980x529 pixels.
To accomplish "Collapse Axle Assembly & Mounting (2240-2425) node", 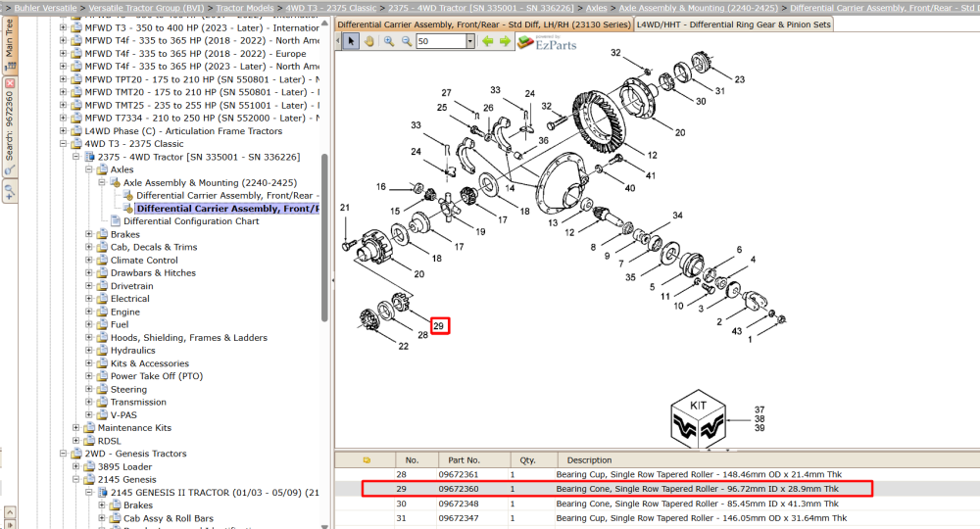I will [x=102, y=182].
